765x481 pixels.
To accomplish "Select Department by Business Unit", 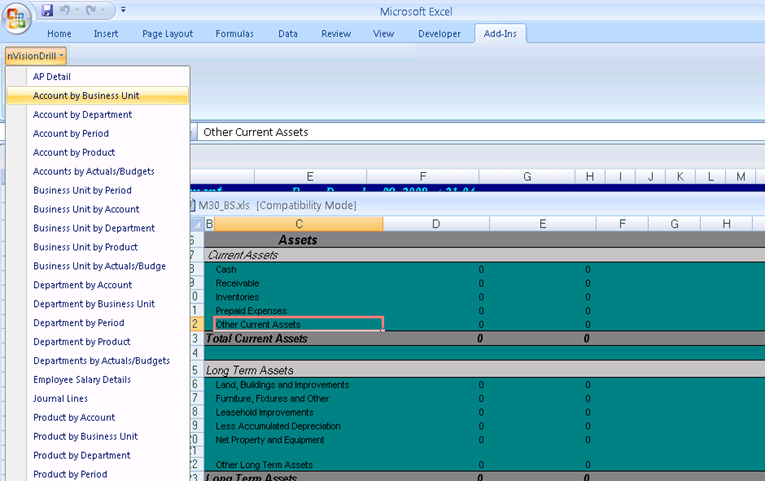I will point(98,304).
